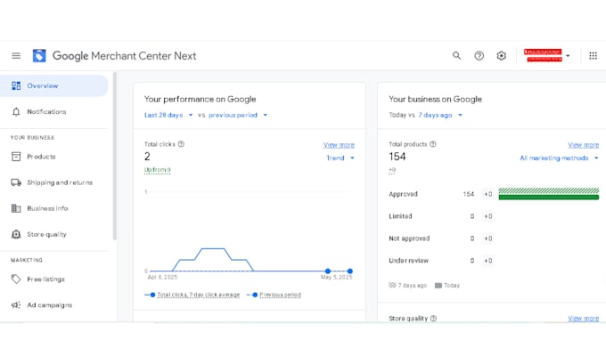
Task: Click the sidebar vertical scrollbar
Action: 114,157
